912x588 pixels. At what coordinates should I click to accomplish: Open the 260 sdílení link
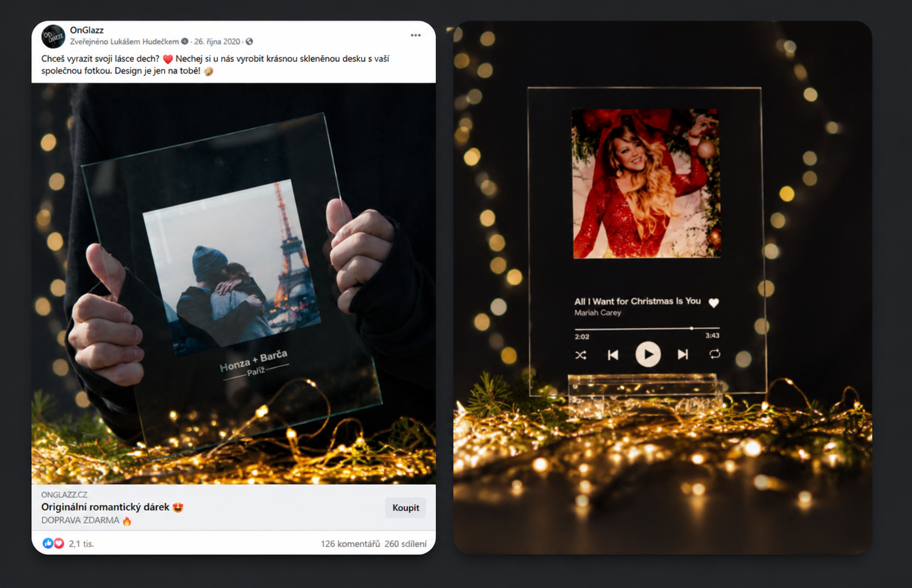point(405,544)
